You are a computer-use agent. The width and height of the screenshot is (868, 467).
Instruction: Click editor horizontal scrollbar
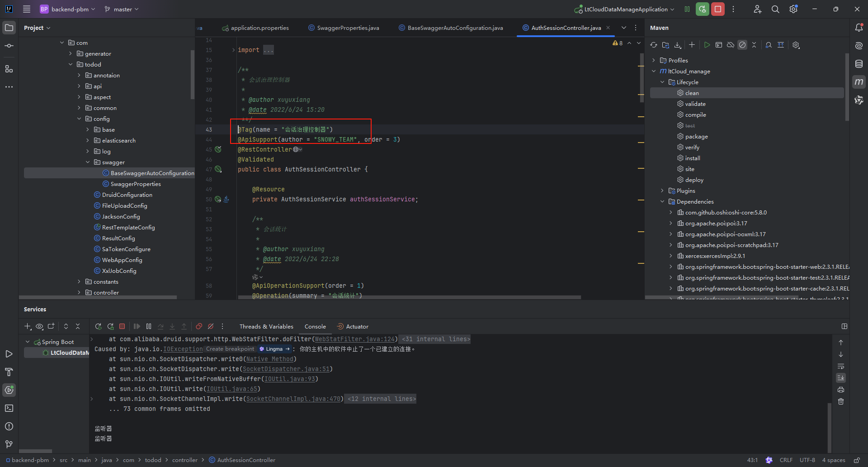[x=409, y=297]
